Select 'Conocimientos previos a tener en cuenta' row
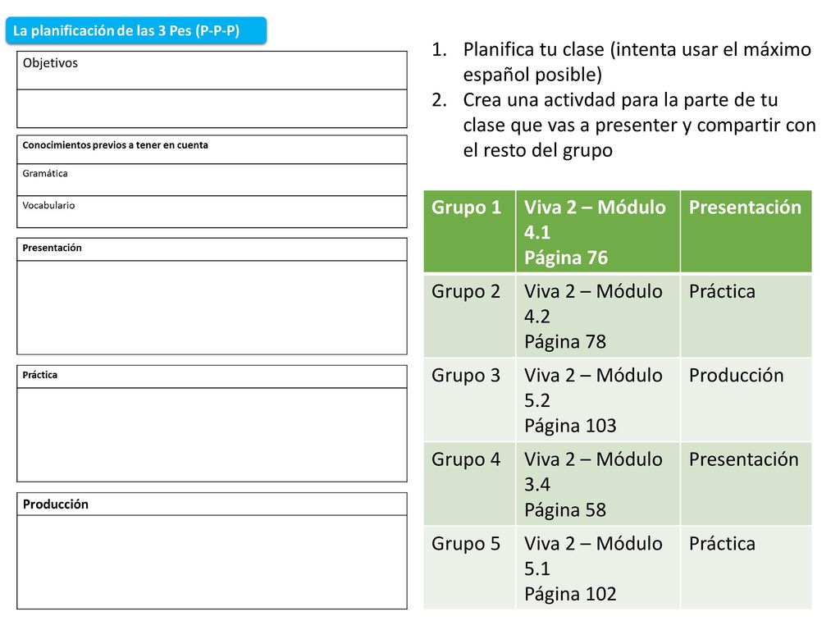The image size is (840, 630). [x=212, y=149]
